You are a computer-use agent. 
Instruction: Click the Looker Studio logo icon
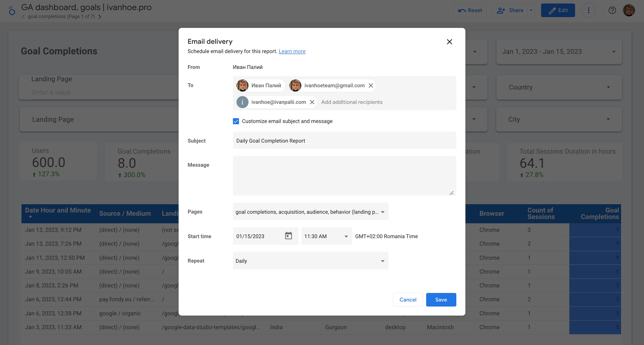pos(12,11)
